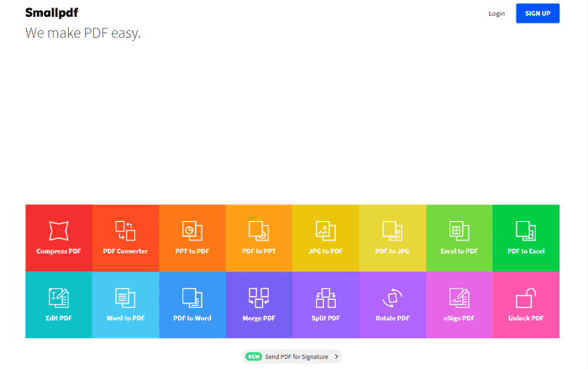The width and height of the screenshot is (588, 369).
Task: Launch the Word to PDF icon
Action: 125,298
